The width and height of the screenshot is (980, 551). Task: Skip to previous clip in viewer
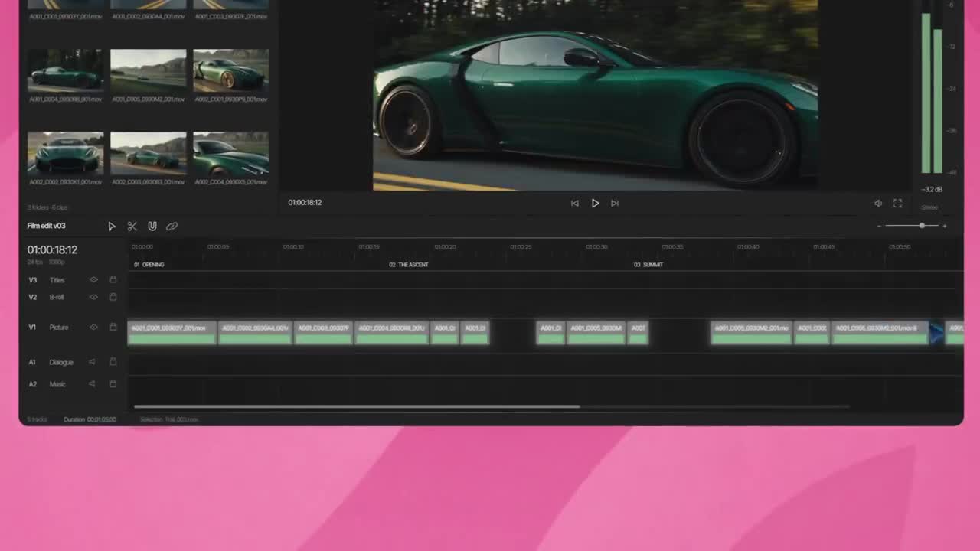(x=575, y=203)
